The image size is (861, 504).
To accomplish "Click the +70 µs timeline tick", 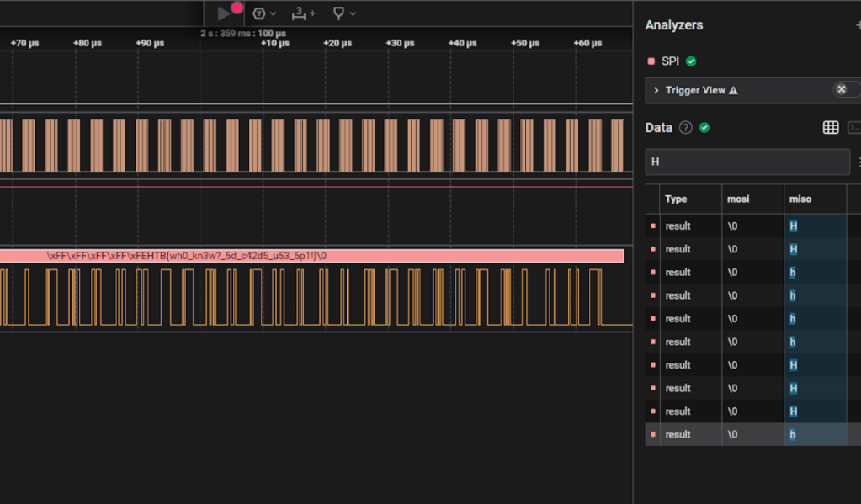I will point(24,44).
